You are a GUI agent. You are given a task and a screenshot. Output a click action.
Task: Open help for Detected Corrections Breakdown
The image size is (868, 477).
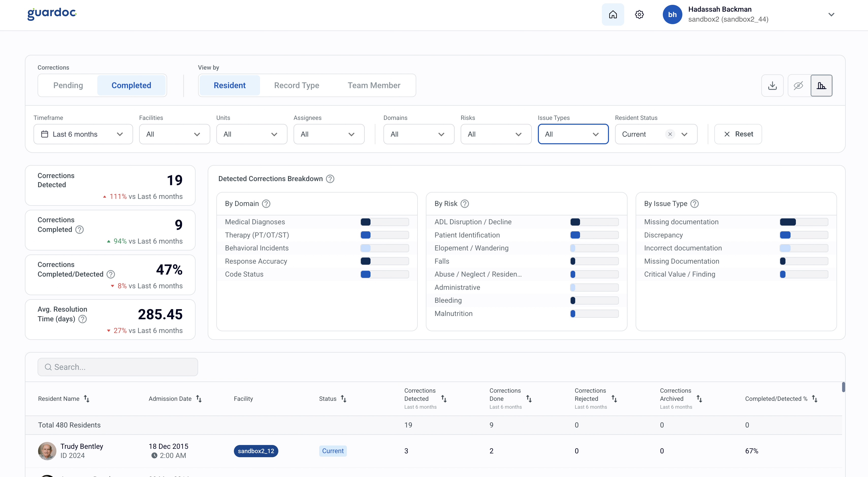coord(330,179)
